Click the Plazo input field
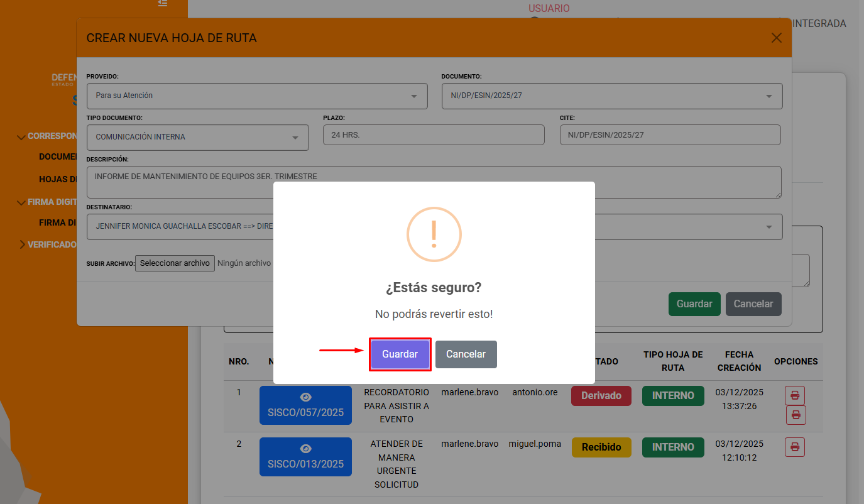The height and width of the screenshot is (504, 864). (x=433, y=135)
